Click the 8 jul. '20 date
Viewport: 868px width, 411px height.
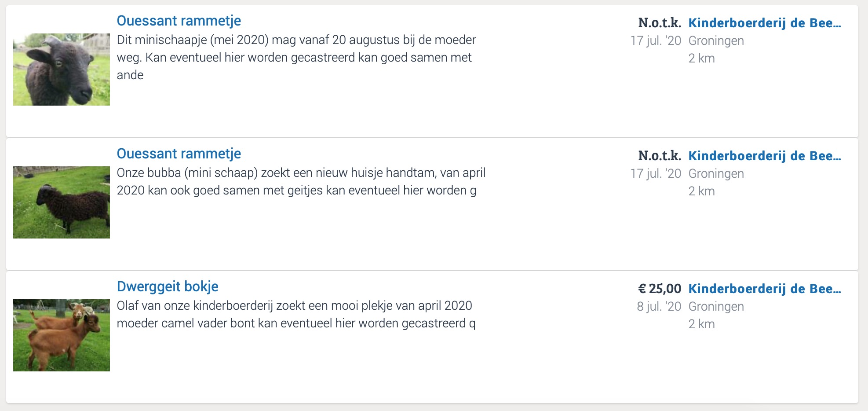(x=659, y=306)
